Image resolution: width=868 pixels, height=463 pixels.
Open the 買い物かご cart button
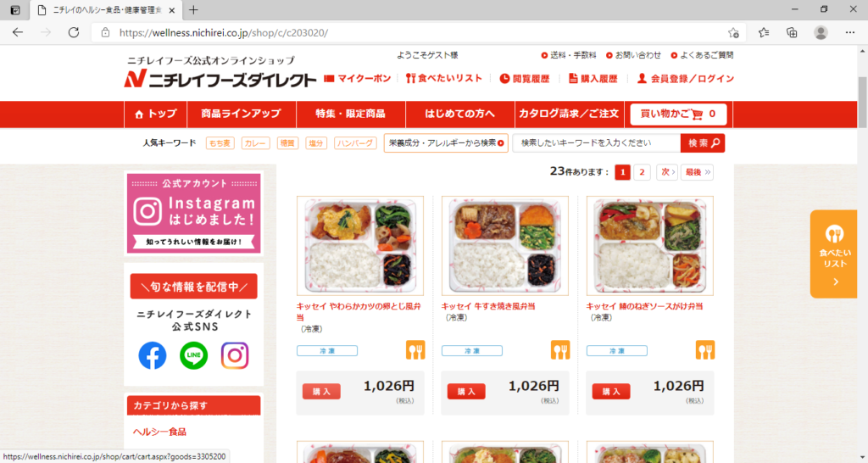[678, 114]
